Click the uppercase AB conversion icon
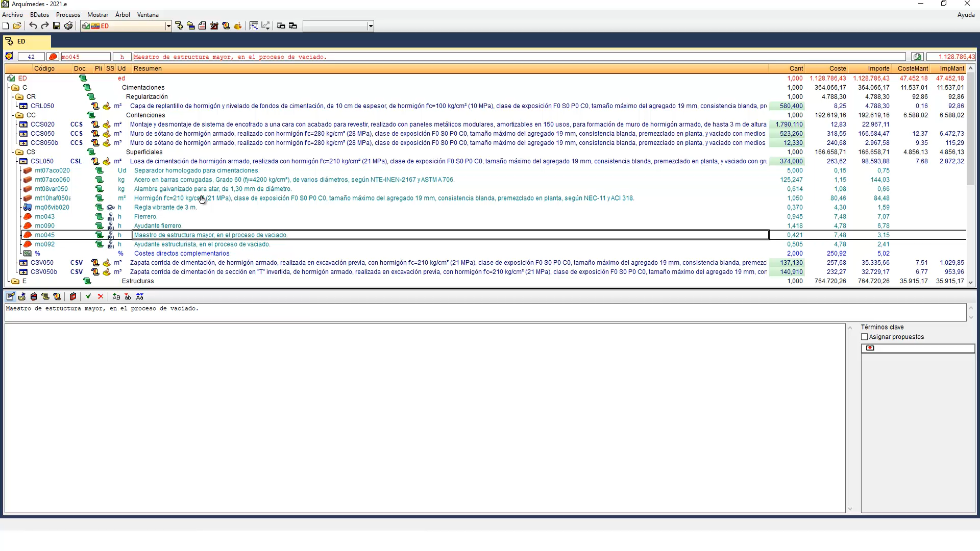 (116, 296)
